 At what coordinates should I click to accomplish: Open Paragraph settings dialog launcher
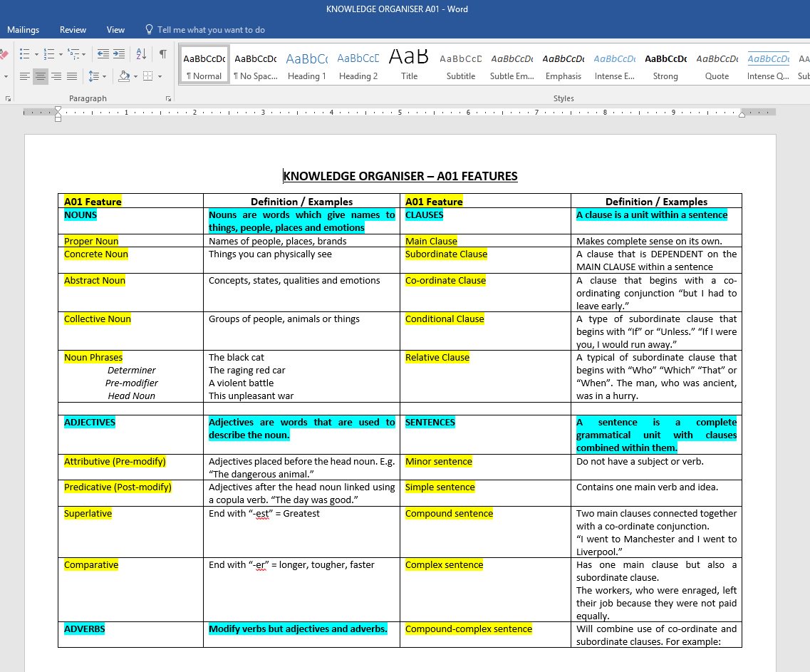tap(168, 98)
